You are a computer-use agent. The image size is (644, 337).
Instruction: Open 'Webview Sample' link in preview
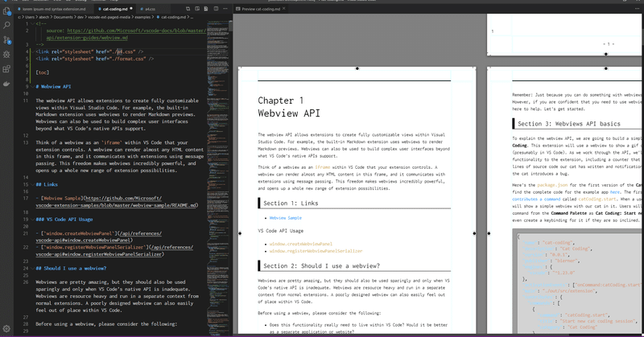(286, 218)
